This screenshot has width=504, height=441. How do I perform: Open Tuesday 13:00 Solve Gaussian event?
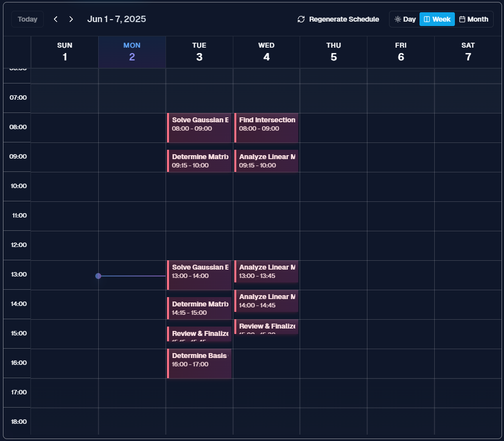pos(199,275)
